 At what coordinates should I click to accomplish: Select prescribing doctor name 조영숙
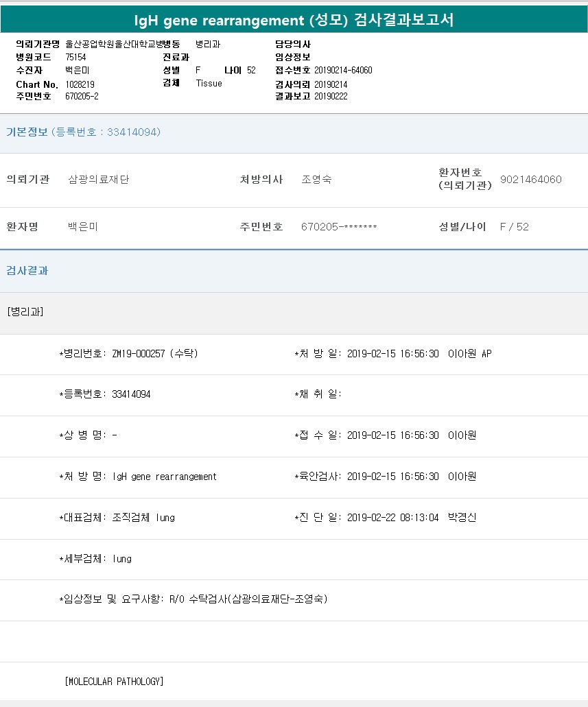tap(317, 180)
